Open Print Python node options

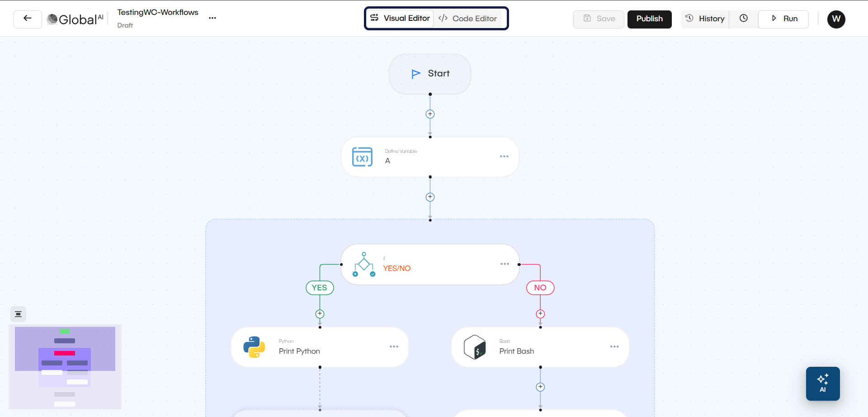pos(394,347)
